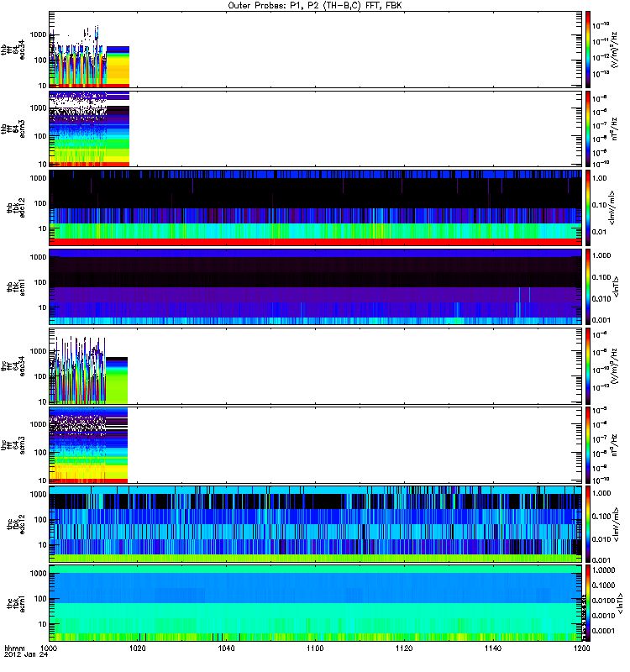
Task: Click the 1000 frequency tick of thb eac34 panel
Action: click(38, 34)
